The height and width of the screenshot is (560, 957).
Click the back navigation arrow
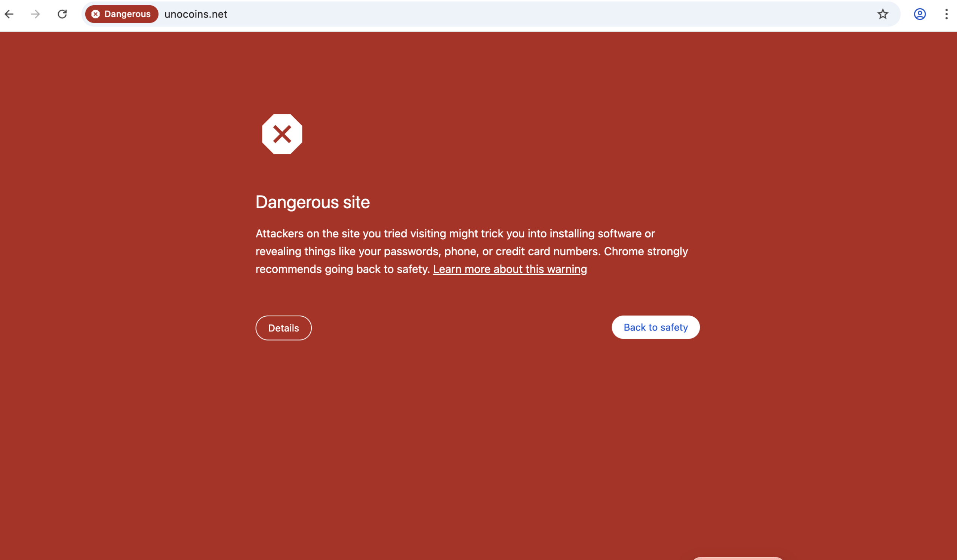[x=9, y=14]
